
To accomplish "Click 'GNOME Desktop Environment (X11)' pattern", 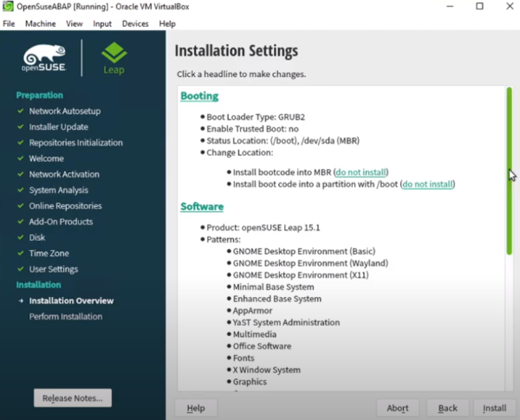I will 301,275.
